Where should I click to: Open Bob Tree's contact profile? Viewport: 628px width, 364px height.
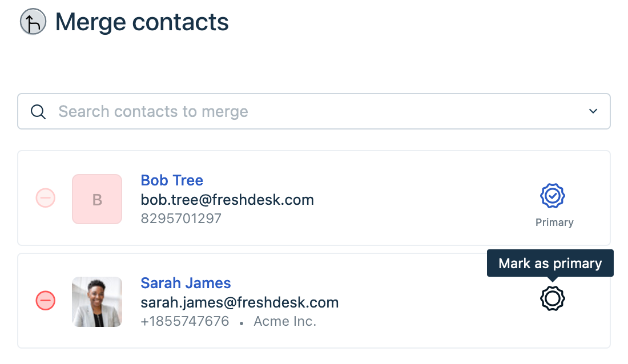point(171,180)
